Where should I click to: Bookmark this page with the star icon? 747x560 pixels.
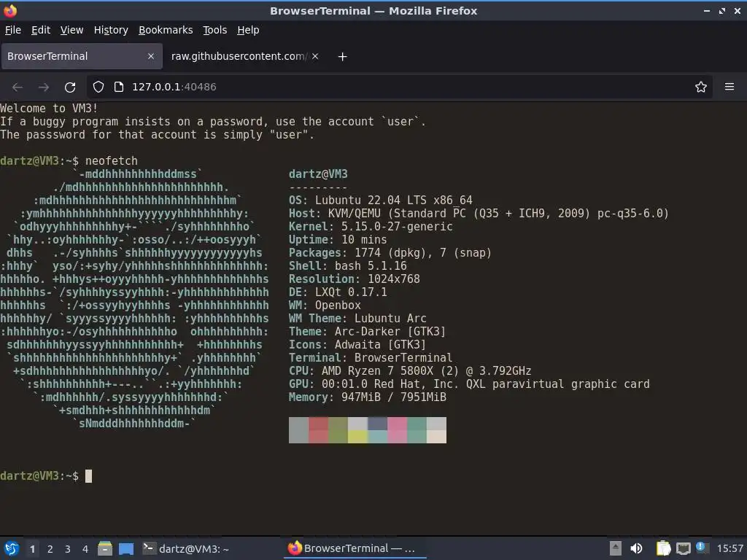(701, 87)
